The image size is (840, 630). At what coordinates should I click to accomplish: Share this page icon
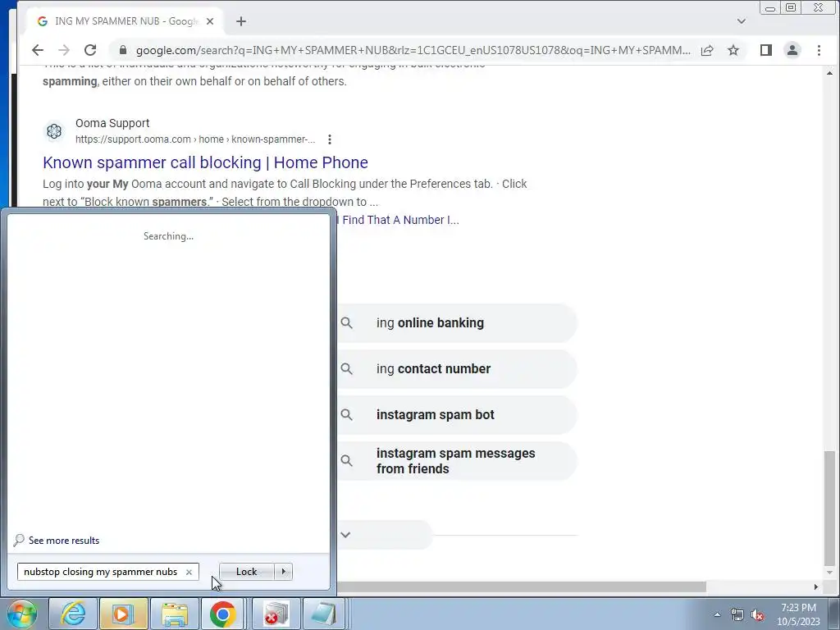coord(707,50)
